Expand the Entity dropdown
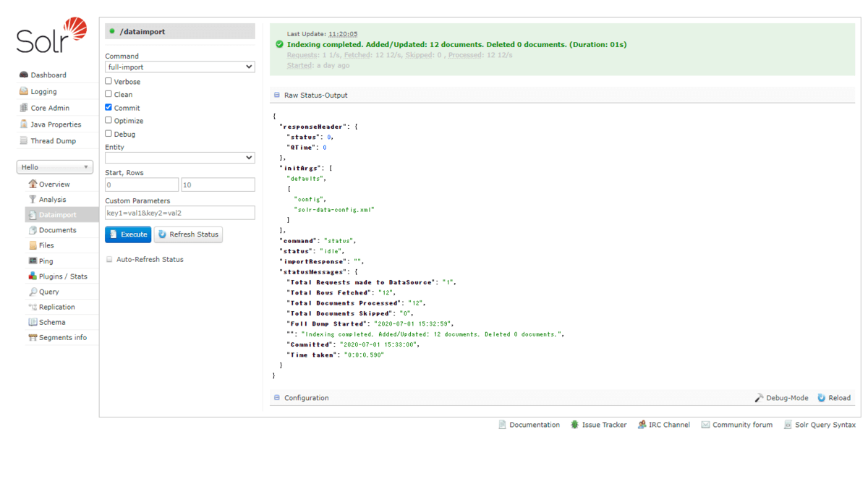Image resolution: width=868 pixels, height=487 pixels. 179,157
